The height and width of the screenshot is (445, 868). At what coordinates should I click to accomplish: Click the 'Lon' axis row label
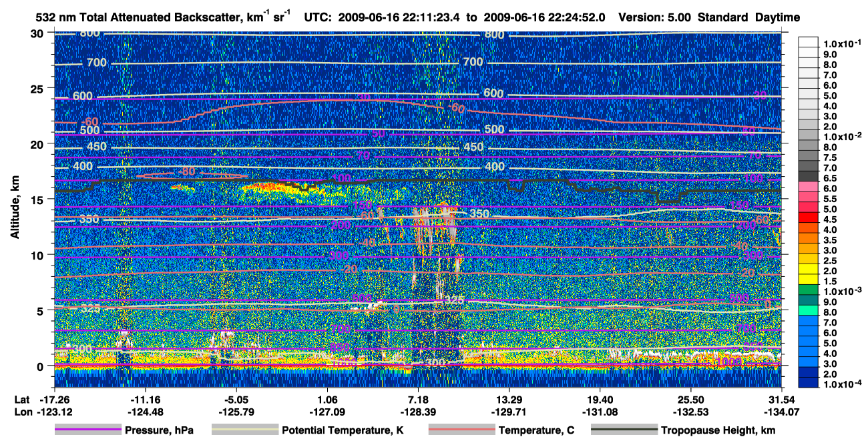(x=22, y=411)
